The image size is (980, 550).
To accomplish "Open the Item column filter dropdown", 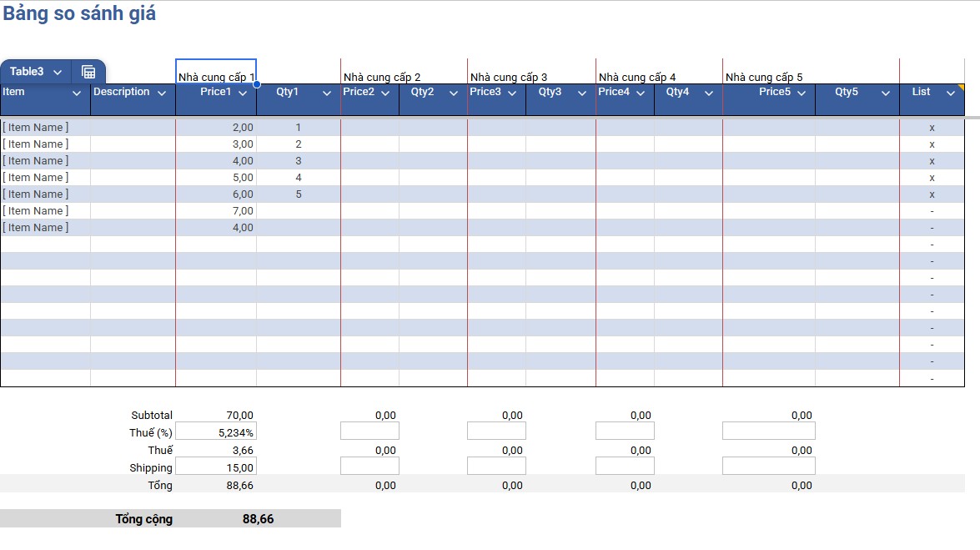I will [77, 93].
